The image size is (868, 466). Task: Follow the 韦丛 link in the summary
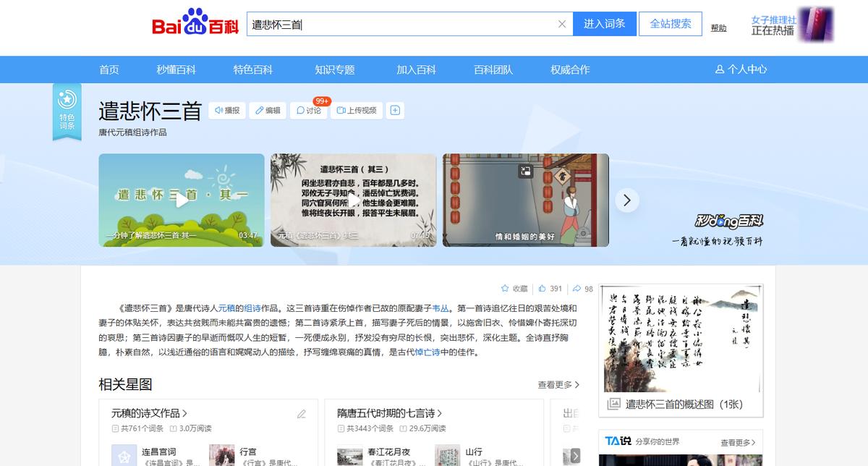coord(441,308)
